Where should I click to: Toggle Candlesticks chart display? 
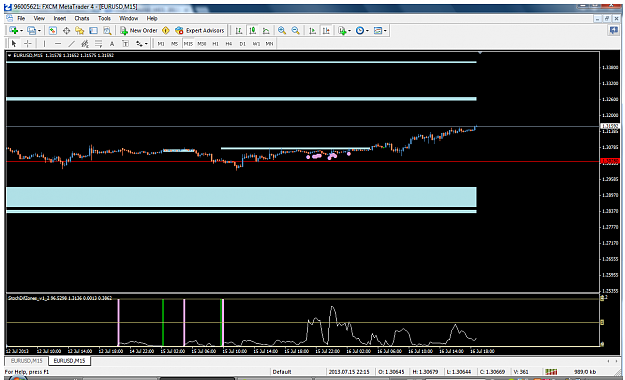click(x=252, y=31)
